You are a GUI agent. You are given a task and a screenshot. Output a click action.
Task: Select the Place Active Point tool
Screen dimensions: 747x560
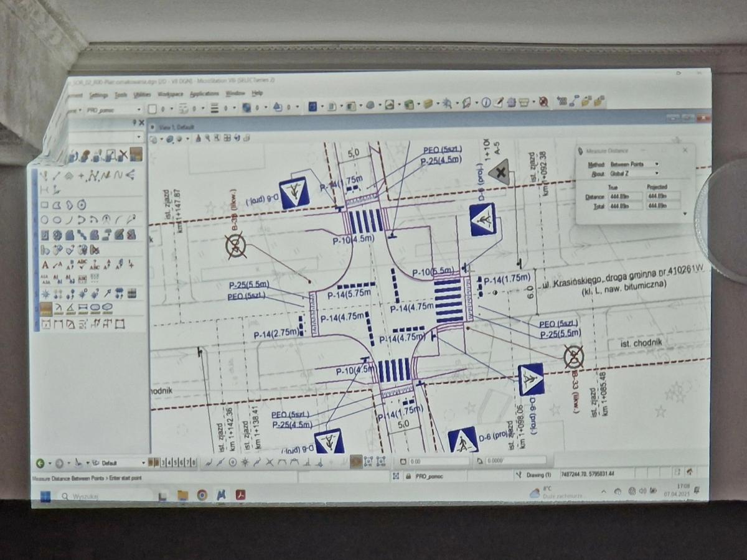coord(80,176)
